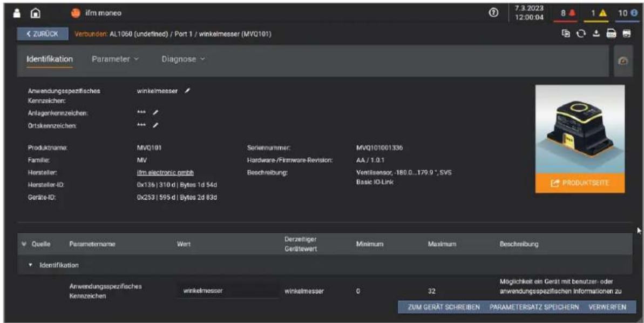
Task: Click the date and time 7.3.2023
Action: (529, 13)
